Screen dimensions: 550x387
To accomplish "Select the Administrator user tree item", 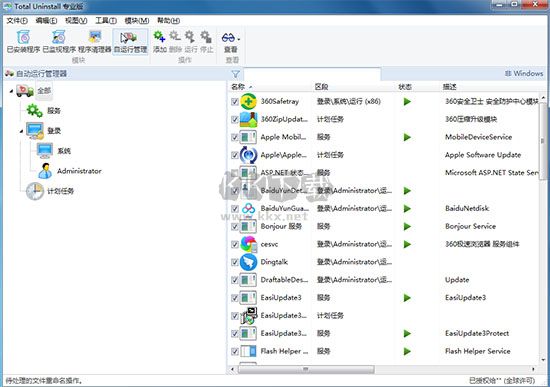I will pyautogui.click(x=70, y=171).
